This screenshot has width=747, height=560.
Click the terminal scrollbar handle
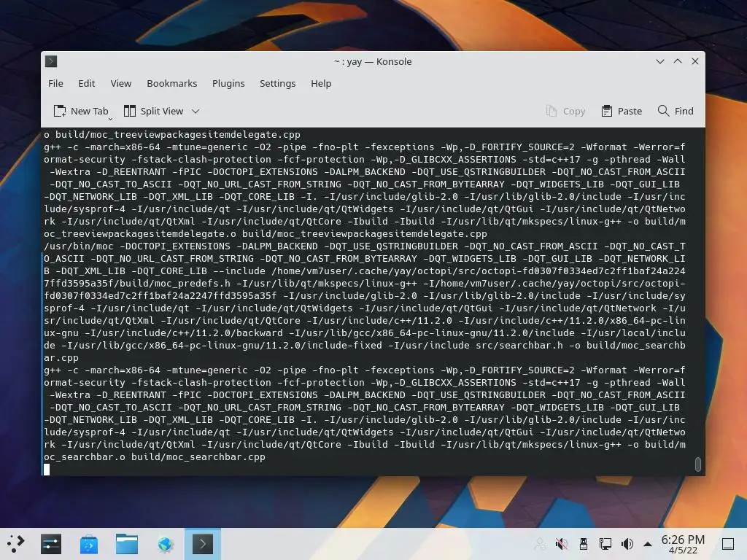coord(698,464)
